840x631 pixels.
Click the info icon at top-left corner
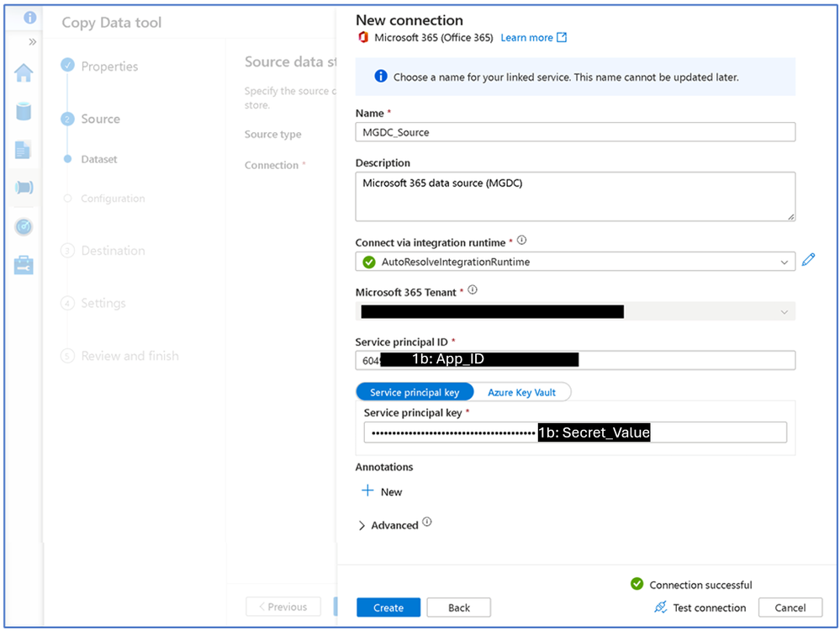coord(30,18)
